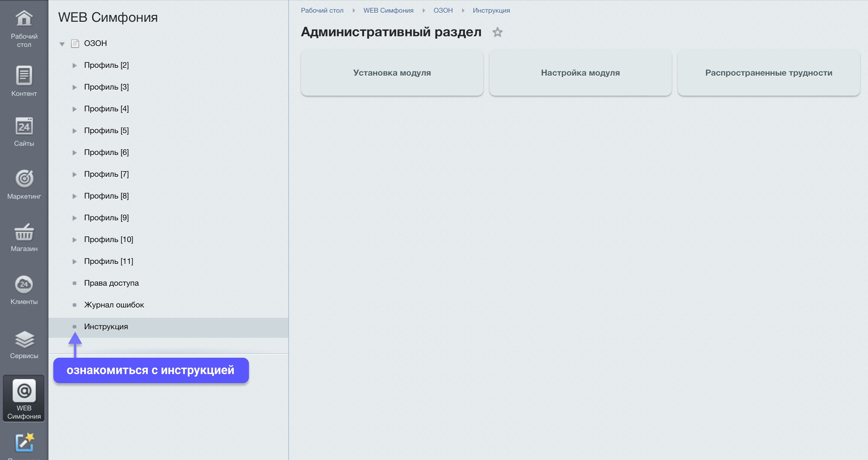Open the Сервисы layers icon
The image size is (868, 460).
(24, 339)
